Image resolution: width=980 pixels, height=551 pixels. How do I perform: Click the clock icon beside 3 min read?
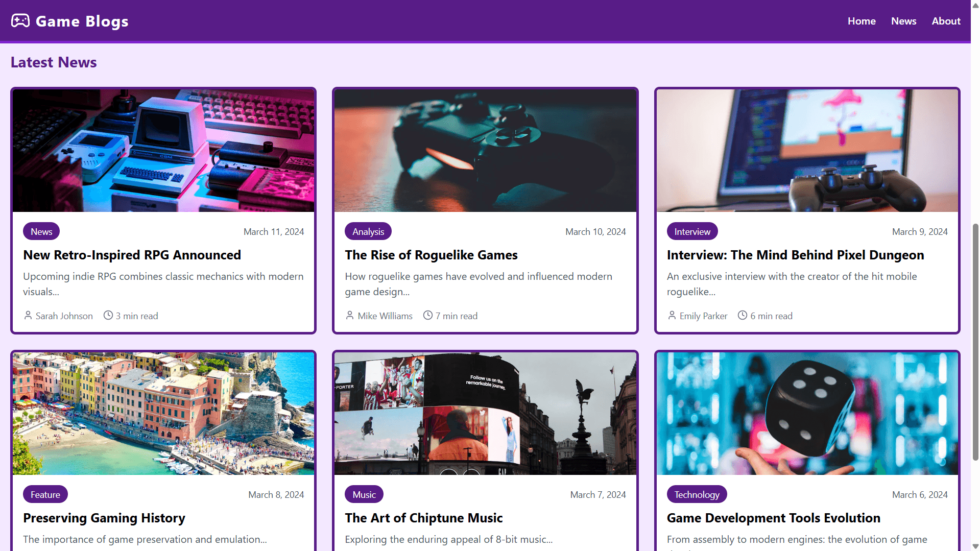[108, 316]
